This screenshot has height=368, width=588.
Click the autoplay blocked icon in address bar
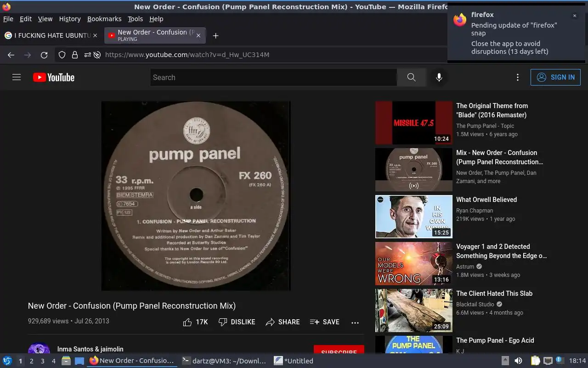[x=97, y=55]
